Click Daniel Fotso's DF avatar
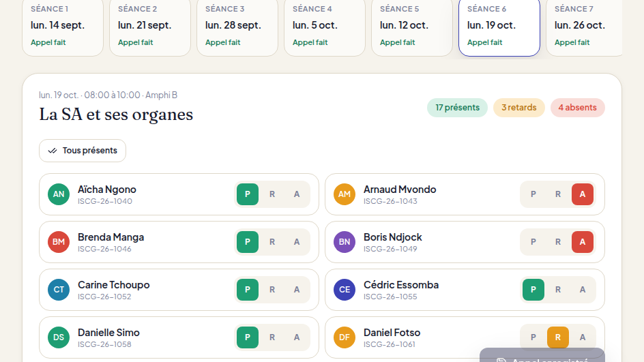 pyautogui.click(x=345, y=337)
